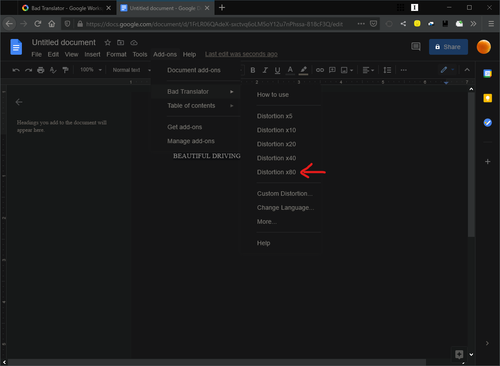Click the Undo toolbar icon
The image size is (500, 366).
(x=16, y=70)
